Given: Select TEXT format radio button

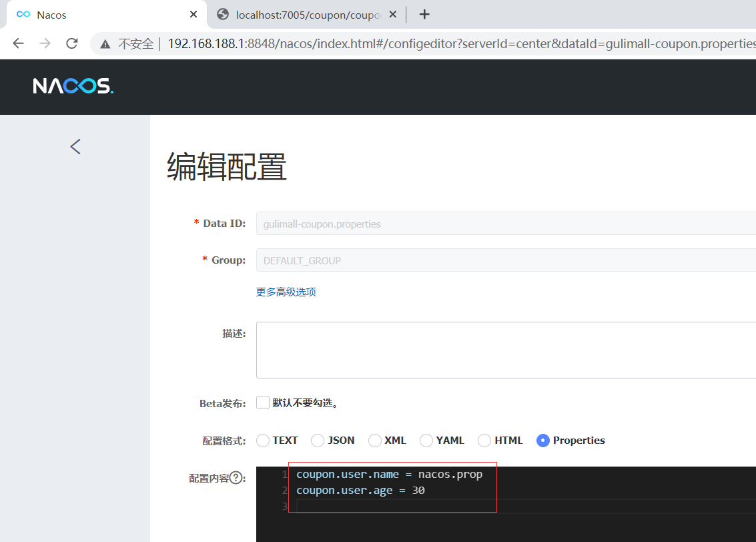Looking at the screenshot, I should (x=263, y=441).
